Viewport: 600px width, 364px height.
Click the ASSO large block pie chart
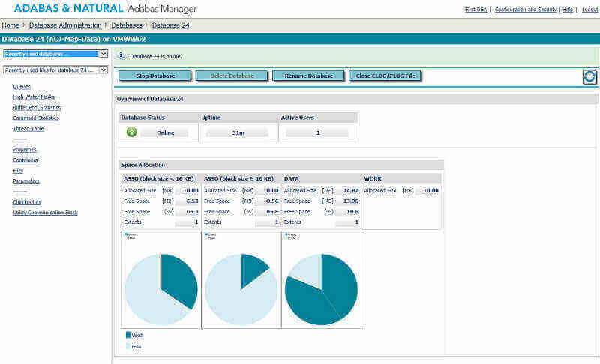pyautogui.click(x=241, y=289)
